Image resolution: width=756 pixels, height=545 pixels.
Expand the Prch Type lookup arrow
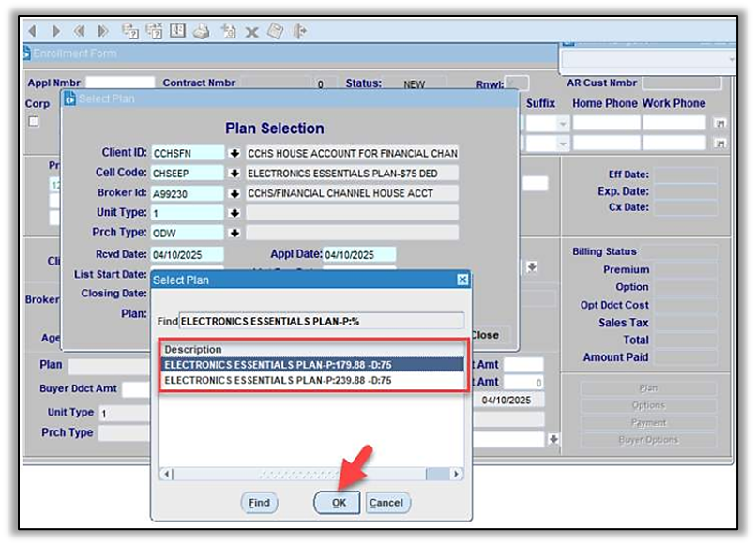click(234, 233)
